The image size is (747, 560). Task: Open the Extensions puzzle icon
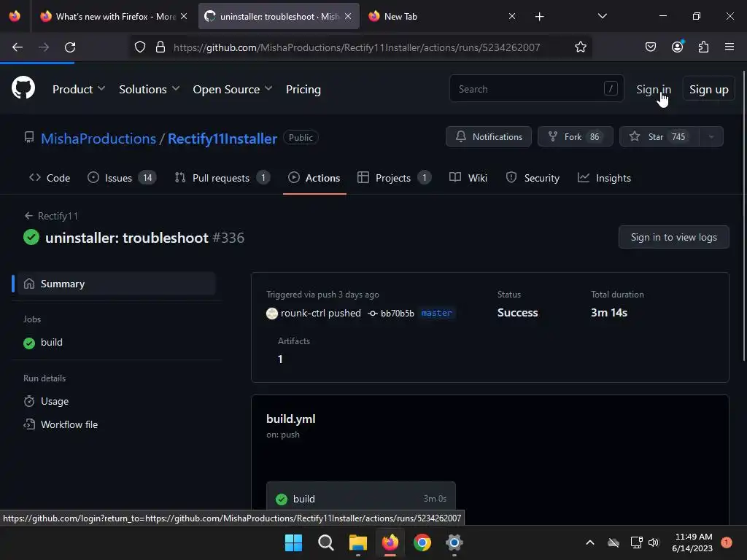(x=703, y=47)
